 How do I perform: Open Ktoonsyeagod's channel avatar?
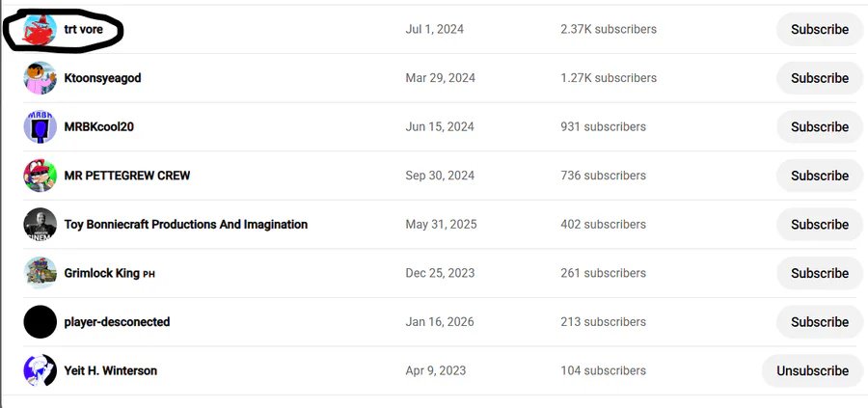coord(41,78)
